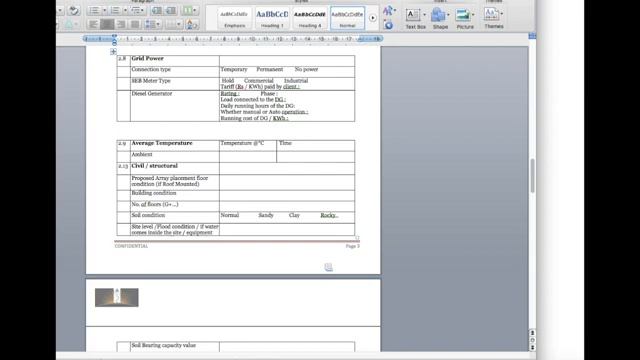640x360 pixels.
Task: Click the 'Diesel Generator' cell
Action: [175, 106]
